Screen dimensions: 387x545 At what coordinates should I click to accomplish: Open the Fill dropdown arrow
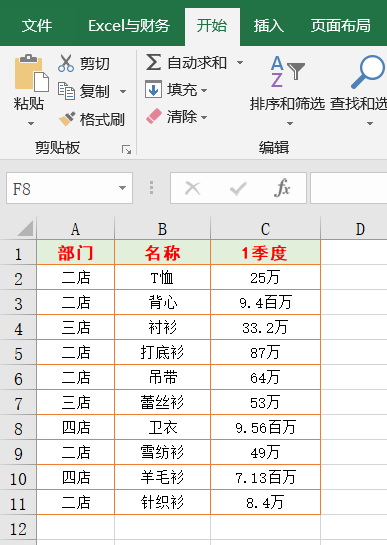204,90
